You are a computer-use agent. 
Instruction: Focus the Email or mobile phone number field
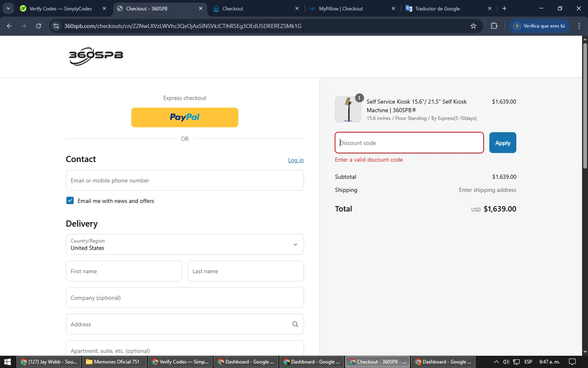(185, 180)
